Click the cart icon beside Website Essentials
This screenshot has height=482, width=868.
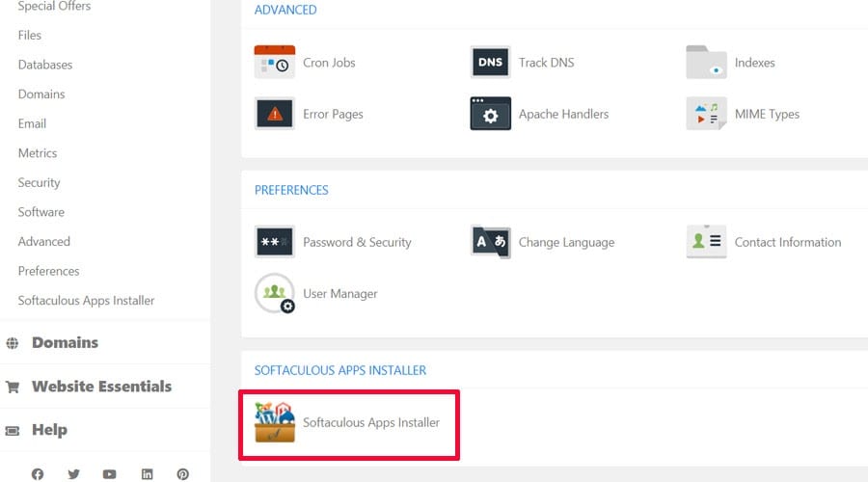point(13,387)
